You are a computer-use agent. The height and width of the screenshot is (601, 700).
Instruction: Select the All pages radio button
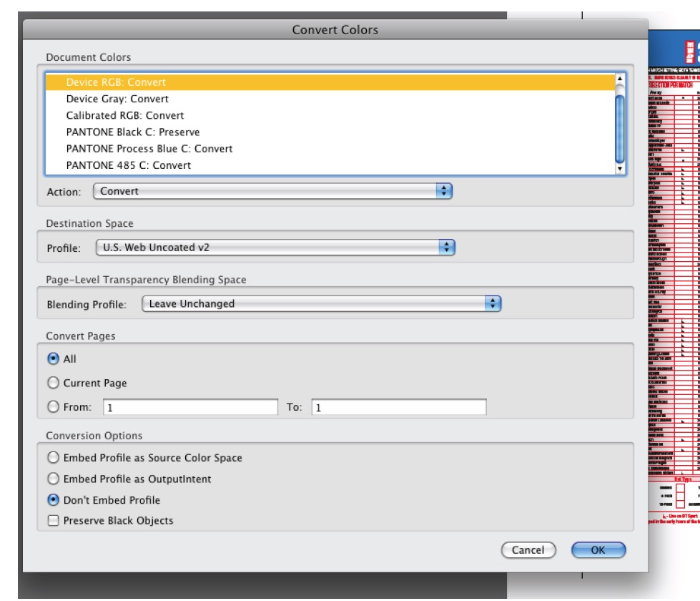(53, 359)
